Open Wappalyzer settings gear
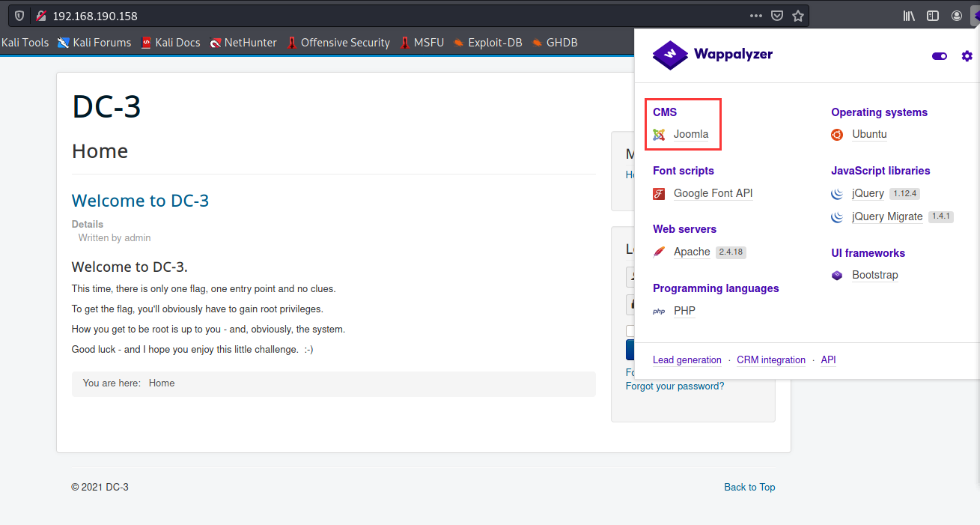This screenshot has height=525, width=980. tap(967, 56)
